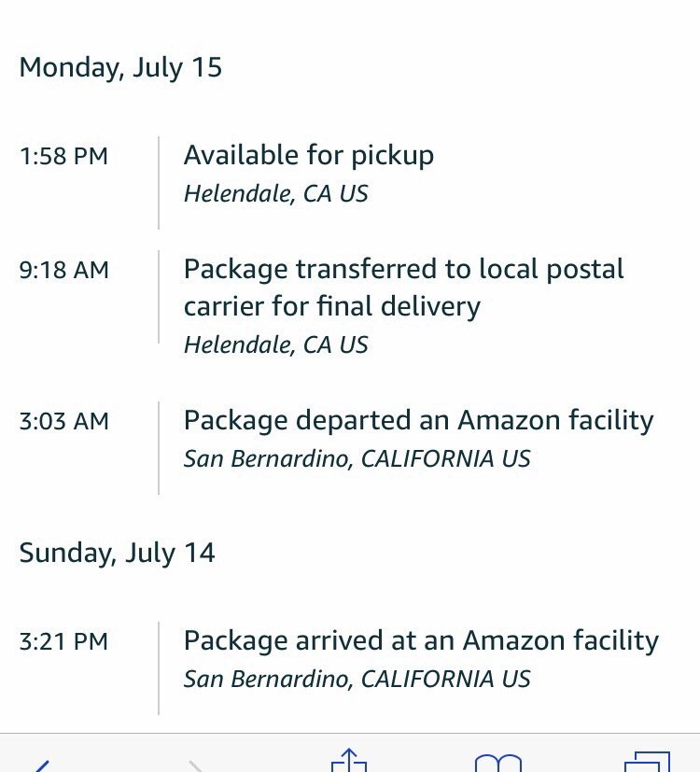Open the Safari share sheet icon
Image resolution: width=700 pixels, height=772 pixels.
tap(347, 761)
